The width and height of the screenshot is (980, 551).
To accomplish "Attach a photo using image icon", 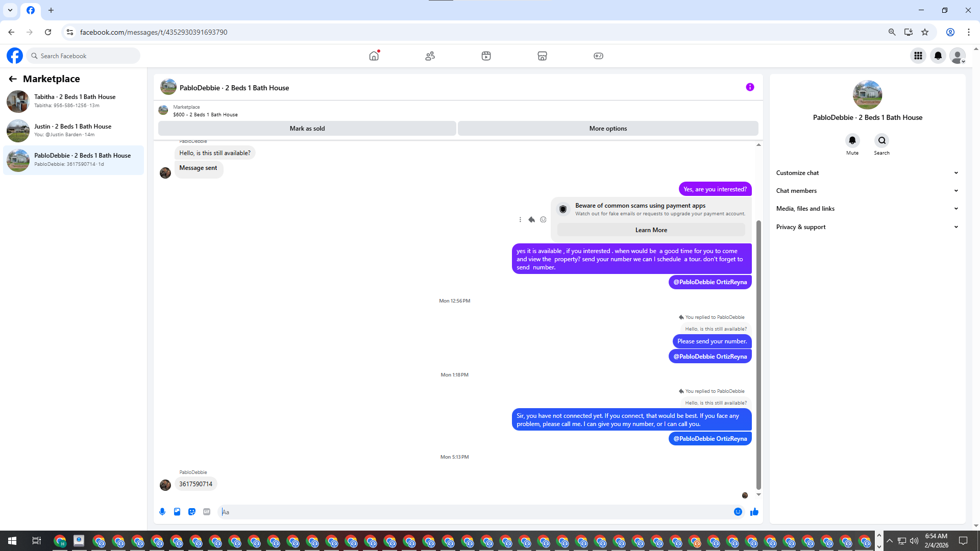I will click(177, 512).
